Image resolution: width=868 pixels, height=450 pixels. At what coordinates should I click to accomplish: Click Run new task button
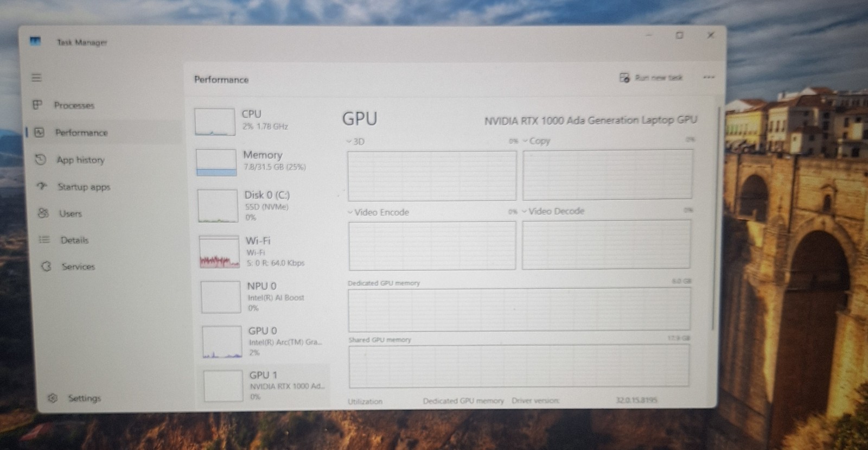651,78
